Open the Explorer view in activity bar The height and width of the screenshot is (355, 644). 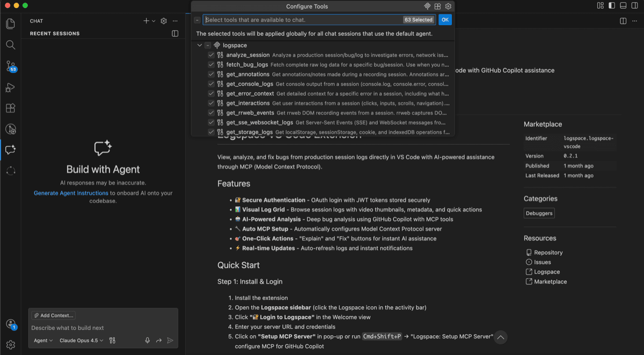(10, 24)
